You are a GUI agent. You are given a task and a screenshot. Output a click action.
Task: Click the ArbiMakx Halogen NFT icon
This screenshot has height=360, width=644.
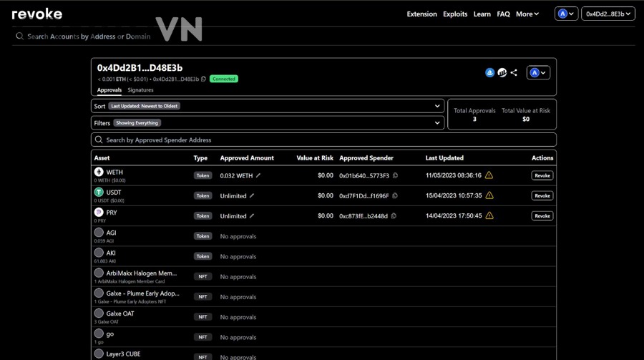click(x=99, y=273)
